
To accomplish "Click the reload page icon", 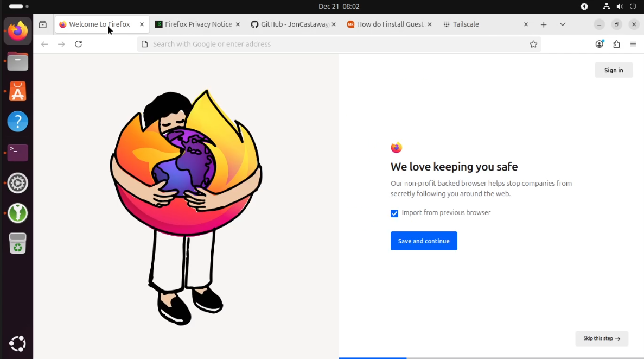I will click(78, 44).
